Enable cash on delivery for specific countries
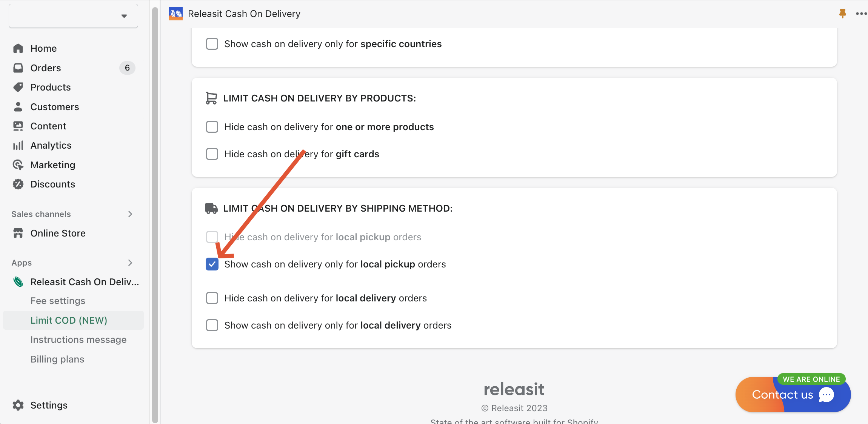Viewport: 868px width, 424px height. [x=212, y=44]
